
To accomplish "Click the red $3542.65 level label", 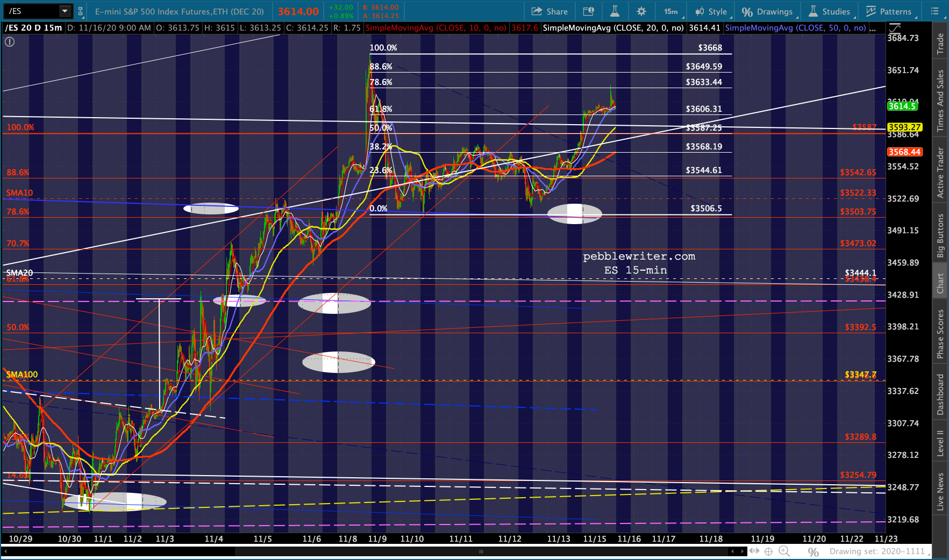I will (x=858, y=173).
